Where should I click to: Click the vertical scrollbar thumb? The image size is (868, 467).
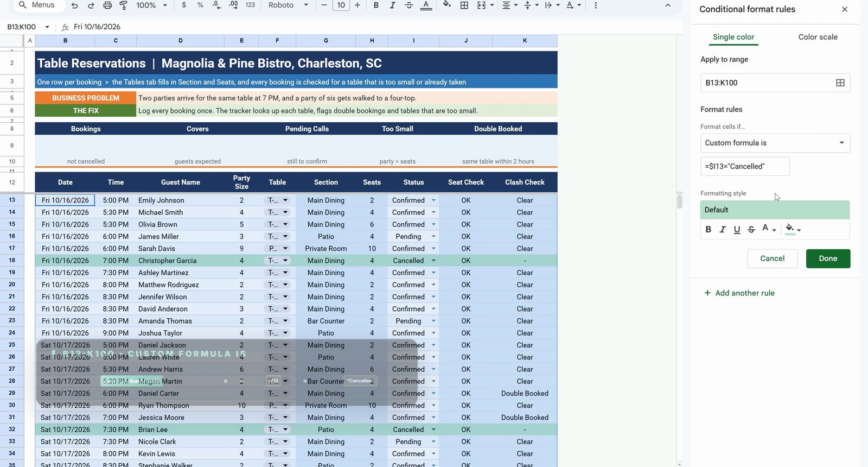679,200
